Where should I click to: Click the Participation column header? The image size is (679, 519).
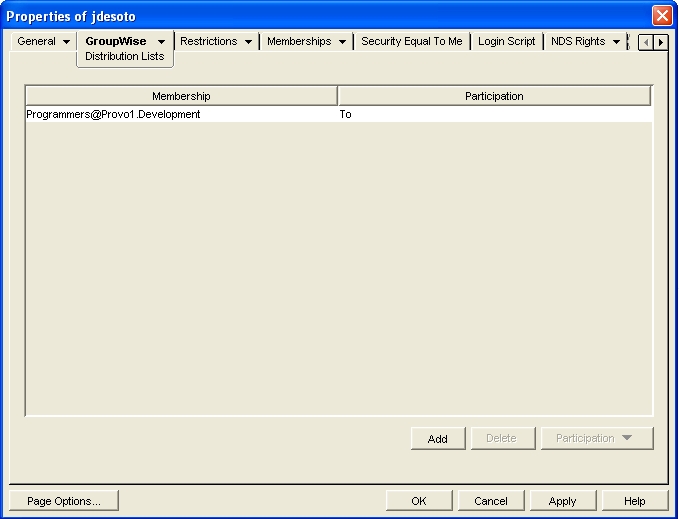(x=494, y=96)
